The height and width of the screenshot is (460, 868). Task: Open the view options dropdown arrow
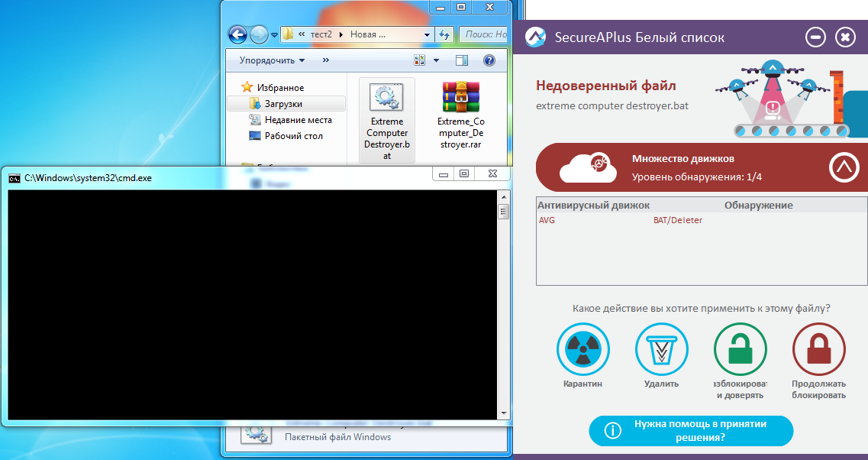pyautogui.click(x=436, y=60)
